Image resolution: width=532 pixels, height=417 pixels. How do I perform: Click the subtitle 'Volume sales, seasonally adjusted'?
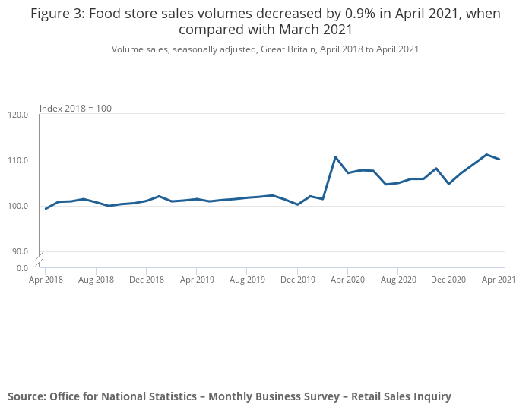[x=265, y=49]
